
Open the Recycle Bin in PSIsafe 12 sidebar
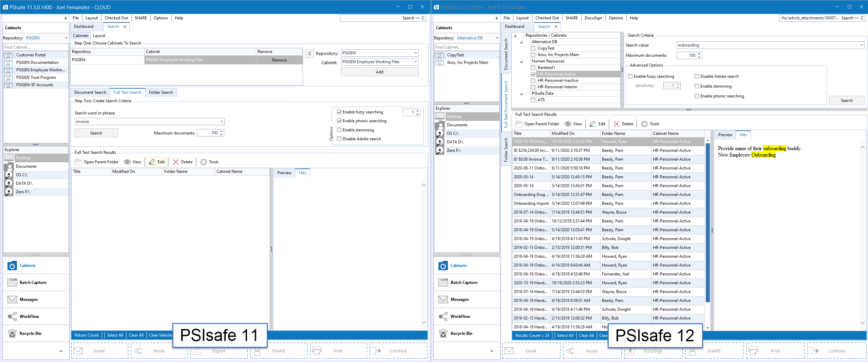pos(461,333)
